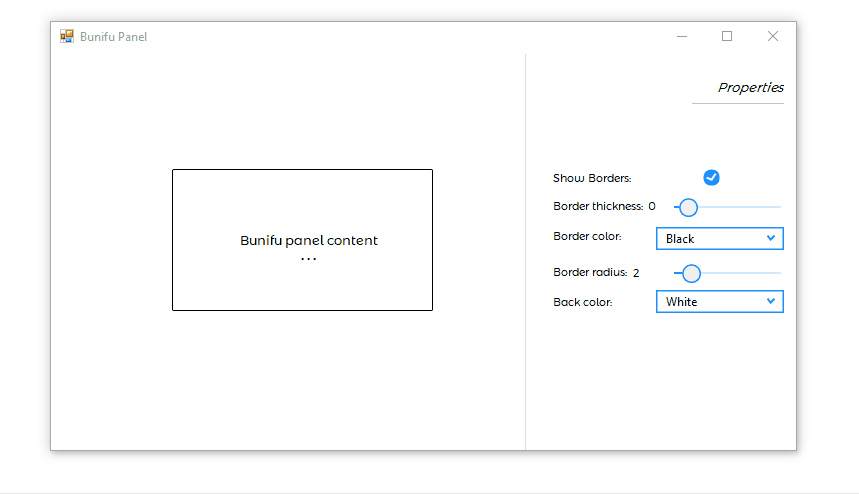Close the Bunifu Panel window

(772, 36)
